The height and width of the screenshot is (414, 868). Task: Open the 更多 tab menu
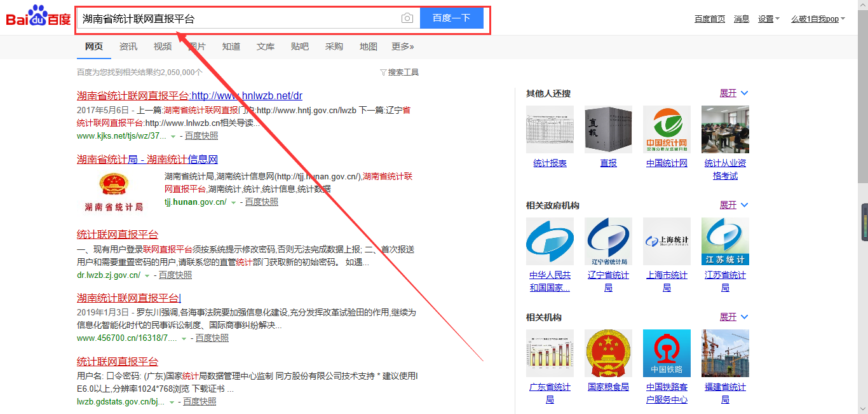click(402, 46)
